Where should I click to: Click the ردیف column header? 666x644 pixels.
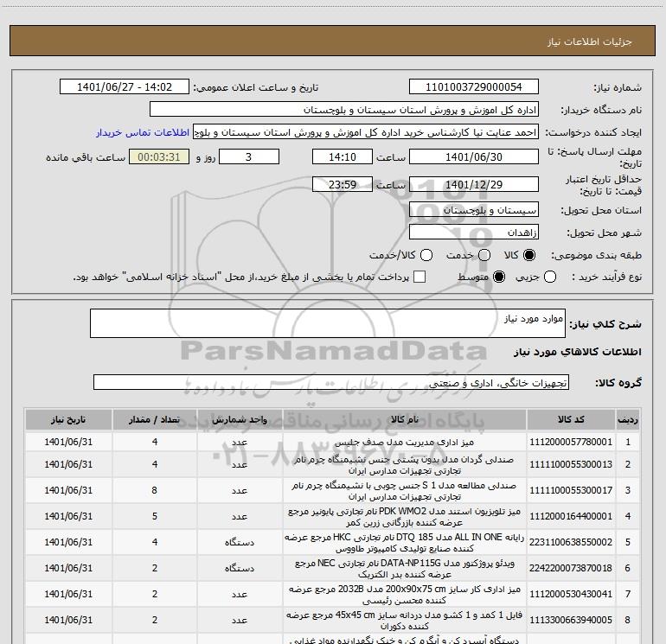click(628, 420)
